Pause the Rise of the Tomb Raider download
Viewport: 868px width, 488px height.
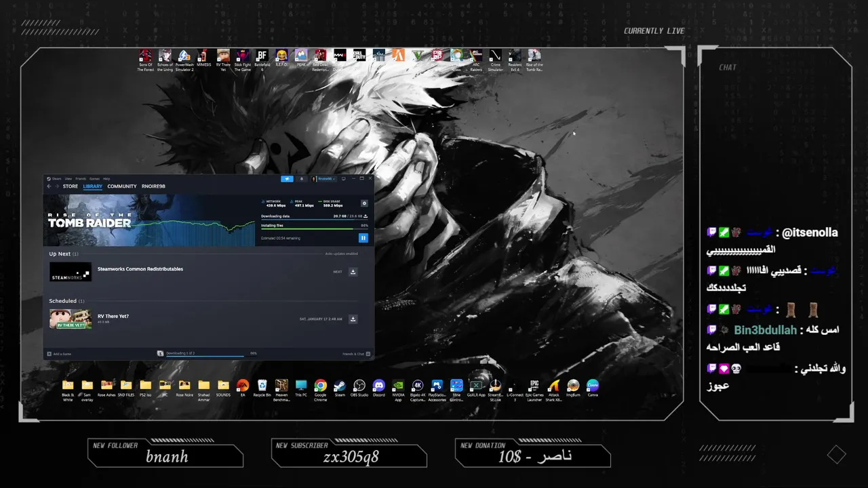363,238
